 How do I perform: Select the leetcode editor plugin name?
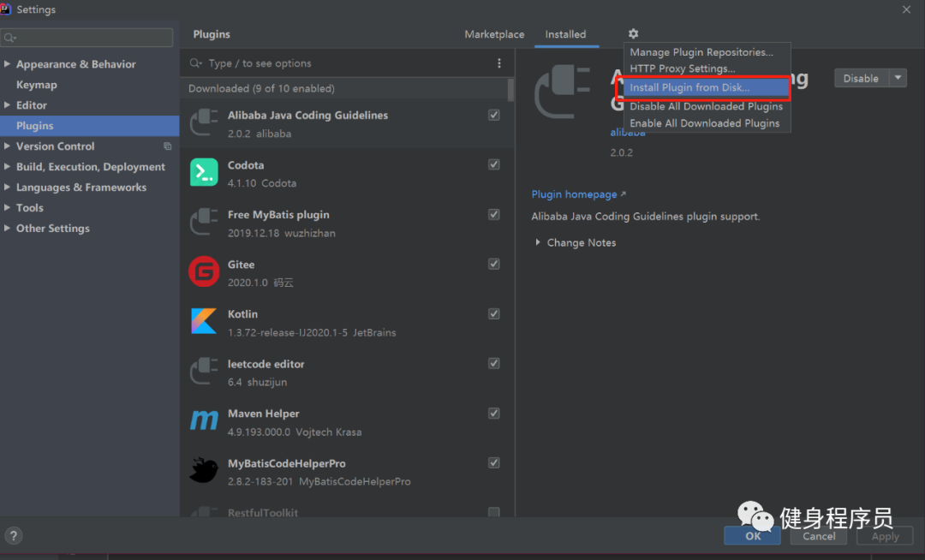266,364
